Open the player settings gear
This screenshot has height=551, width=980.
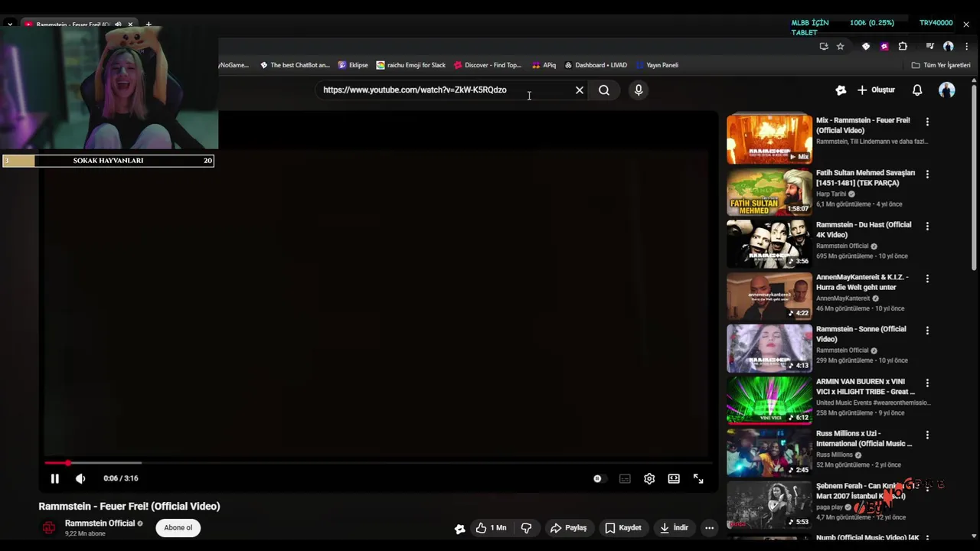pyautogui.click(x=649, y=478)
